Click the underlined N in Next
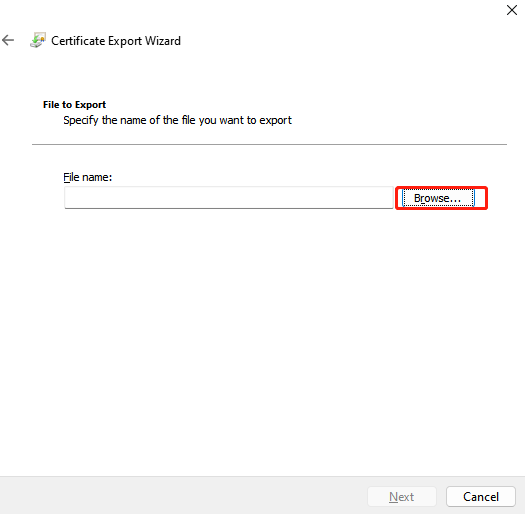The image size is (525, 514). pyautogui.click(x=393, y=497)
